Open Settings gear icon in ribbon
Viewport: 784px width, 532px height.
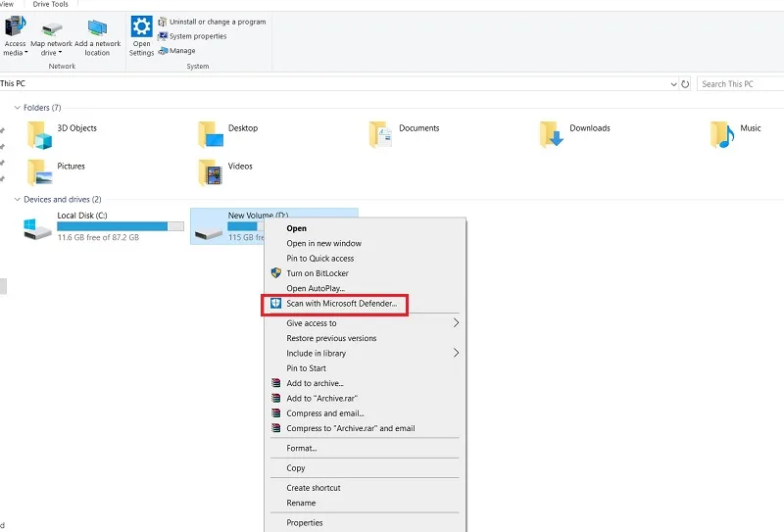point(141,26)
